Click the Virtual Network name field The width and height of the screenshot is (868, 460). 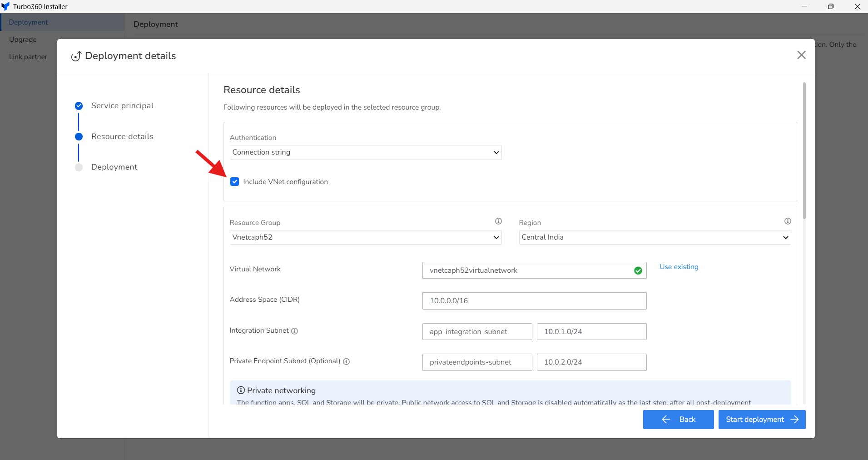[534, 270]
